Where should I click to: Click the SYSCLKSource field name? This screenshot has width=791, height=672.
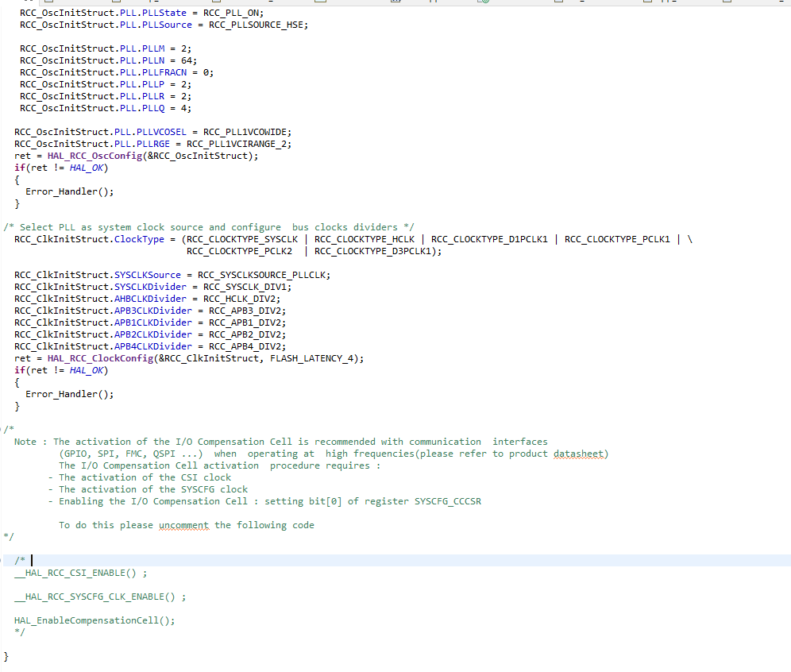[x=148, y=275]
